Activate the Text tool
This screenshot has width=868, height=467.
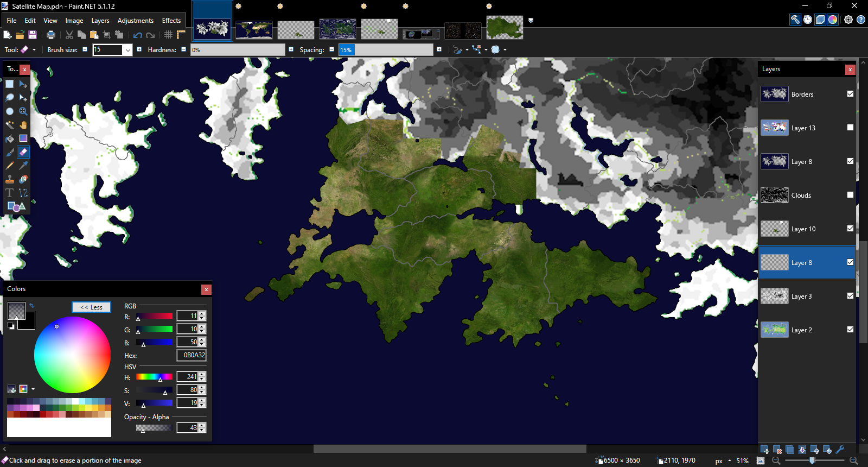point(10,193)
